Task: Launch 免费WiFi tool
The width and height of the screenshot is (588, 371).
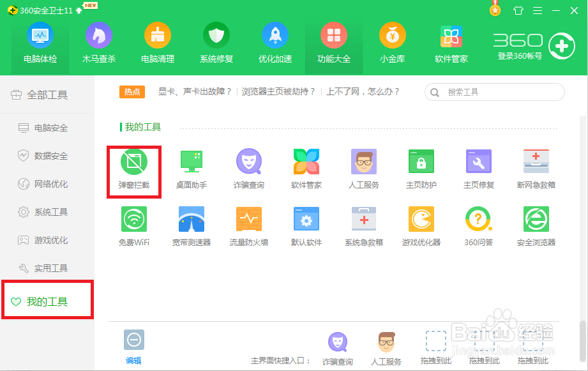Action: (134, 227)
